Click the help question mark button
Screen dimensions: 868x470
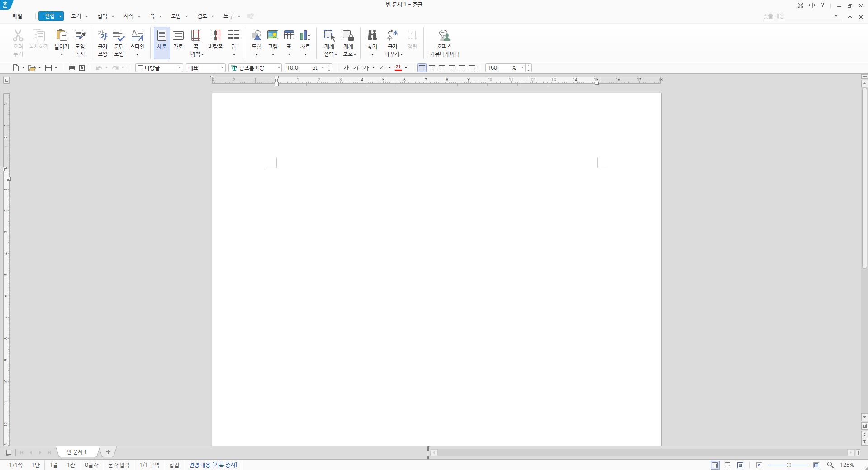click(x=823, y=5)
